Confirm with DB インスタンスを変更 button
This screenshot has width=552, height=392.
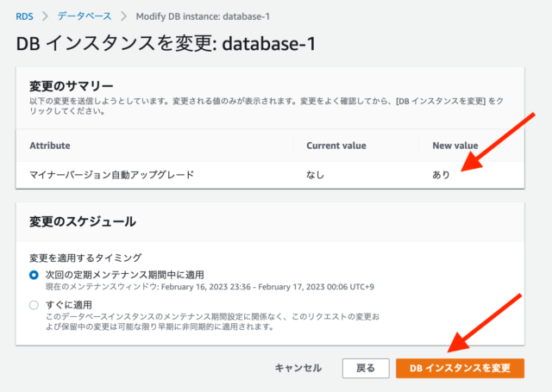[460, 368]
